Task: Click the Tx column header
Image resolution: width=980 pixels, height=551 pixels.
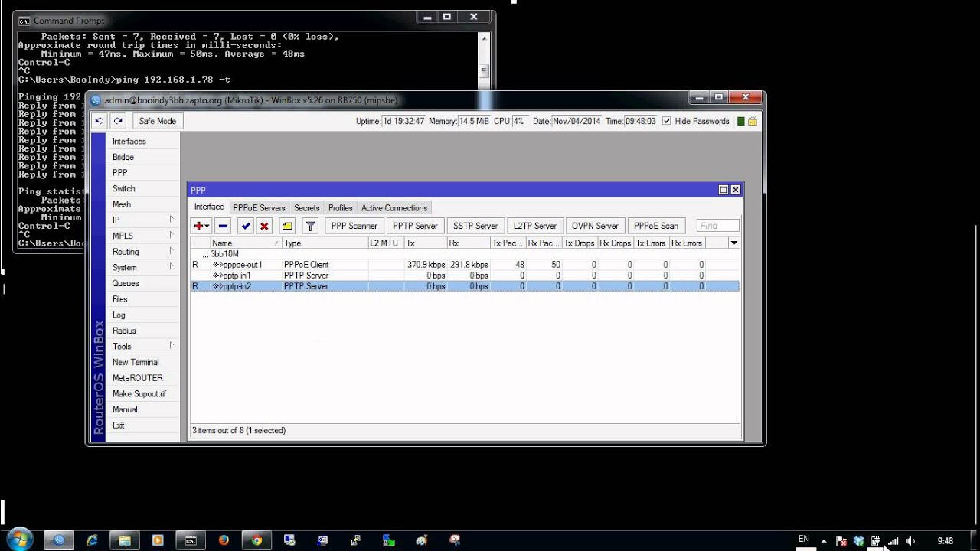Action: pyautogui.click(x=426, y=243)
